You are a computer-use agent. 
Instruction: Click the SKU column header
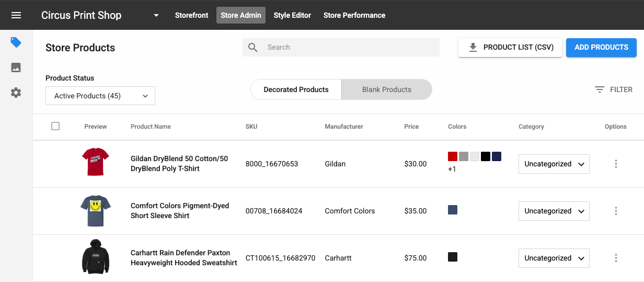[x=251, y=127]
